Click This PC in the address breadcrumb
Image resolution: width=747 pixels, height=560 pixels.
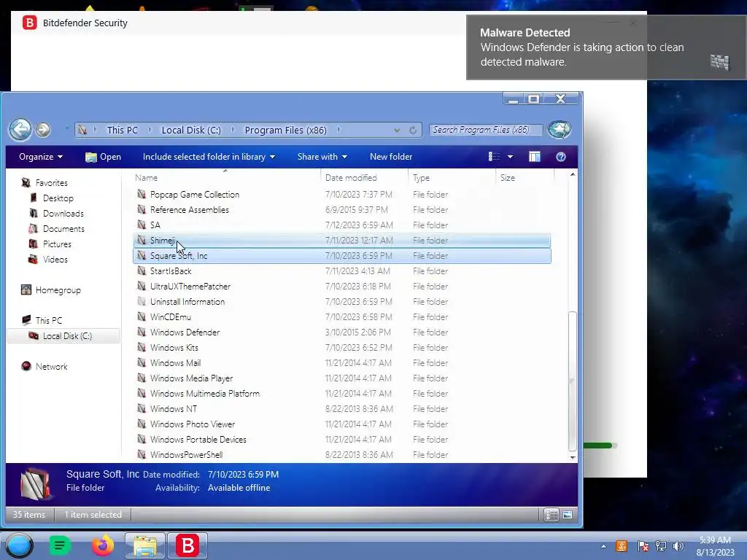122,130
